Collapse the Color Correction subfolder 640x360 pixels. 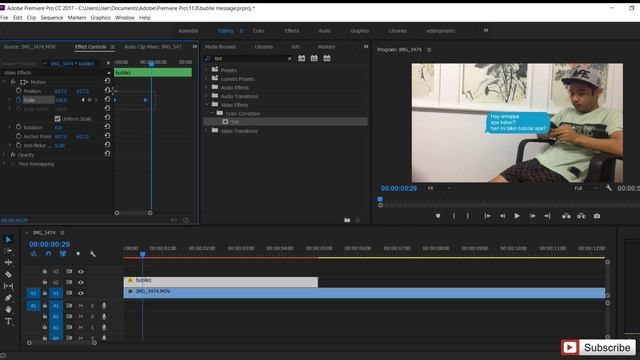click(211, 113)
